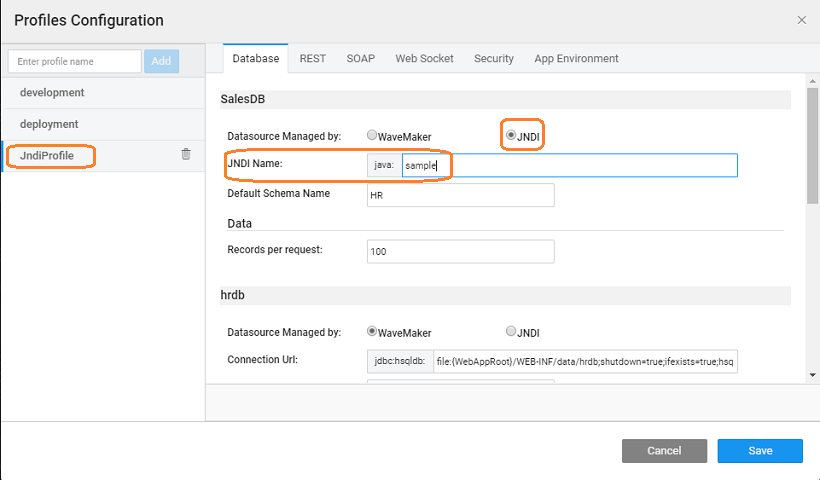Delete JndiProfile using the trash icon
Image resolution: width=820 pixels, height=480 pixels.
pyautogui.click(x=186, y=154)
